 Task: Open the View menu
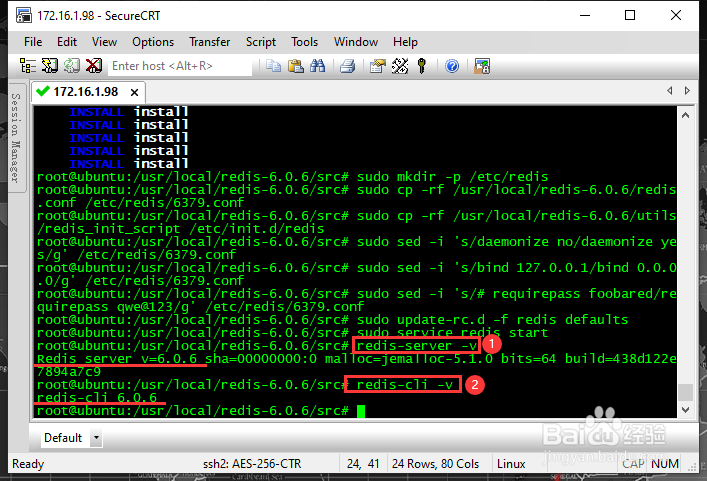point(104,42)
